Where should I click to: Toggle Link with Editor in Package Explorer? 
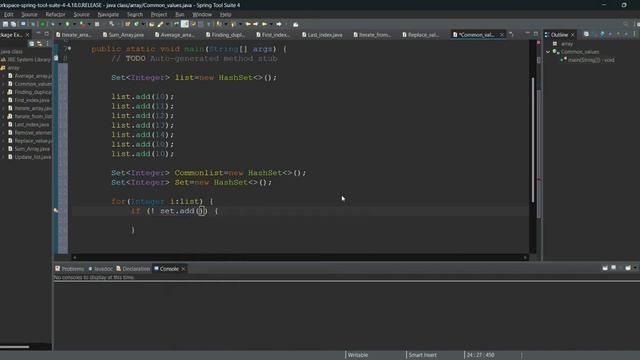click(40, 43)
